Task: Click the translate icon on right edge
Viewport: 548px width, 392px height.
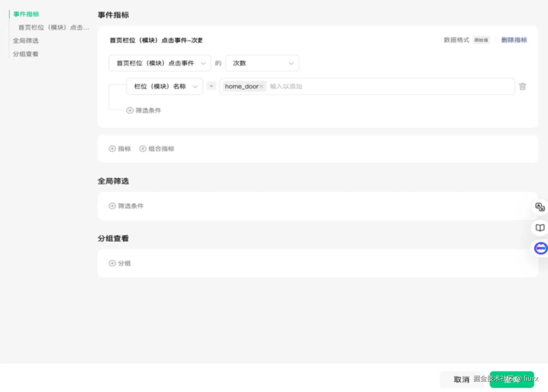Action: tap(540, 207)
